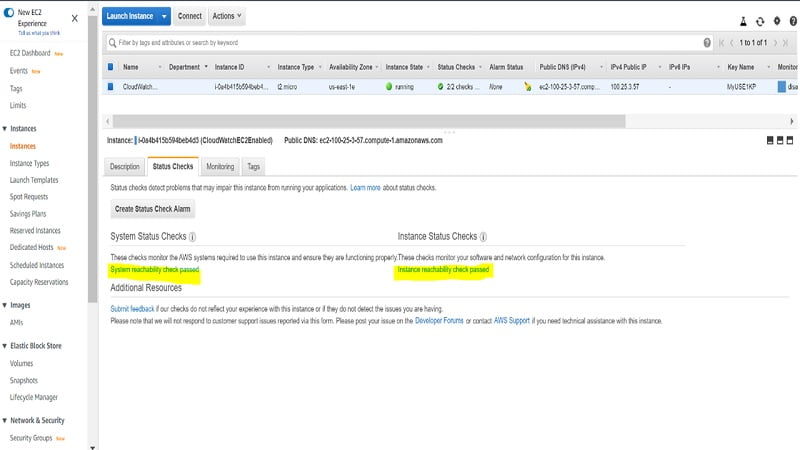Click the horizontal table scrollbar
The height and width of the screenshot is (450, 800).
369,121
